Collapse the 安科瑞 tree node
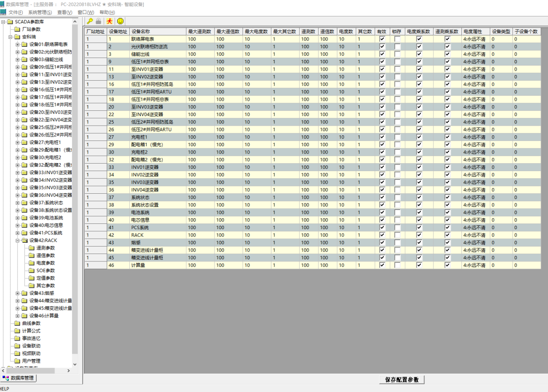 click(x=10, y=37)
